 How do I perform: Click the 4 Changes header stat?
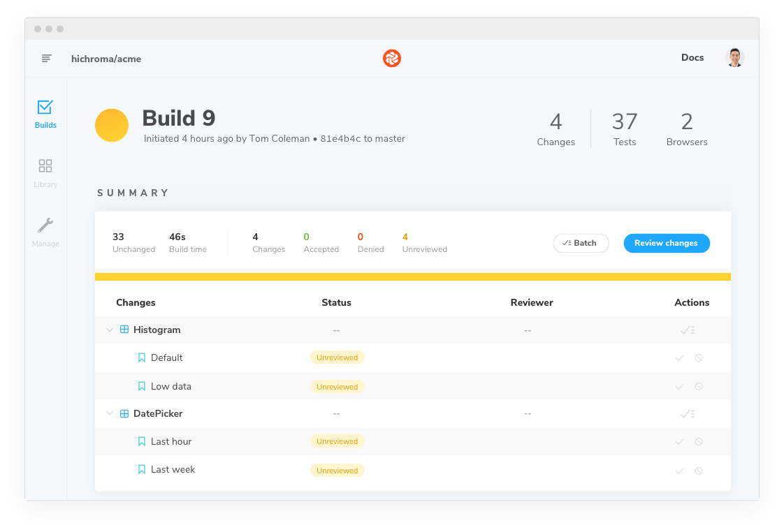coord(556,129)
